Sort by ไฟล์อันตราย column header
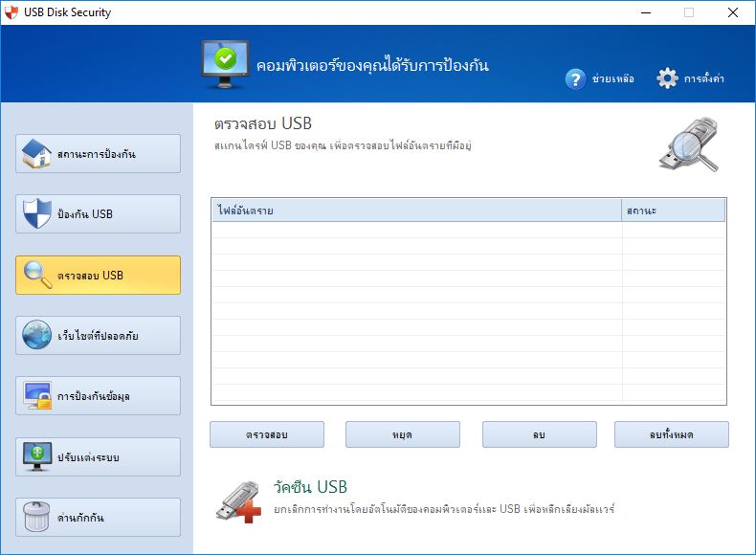The width and height of the screenshot is (756, 555). 417,211
